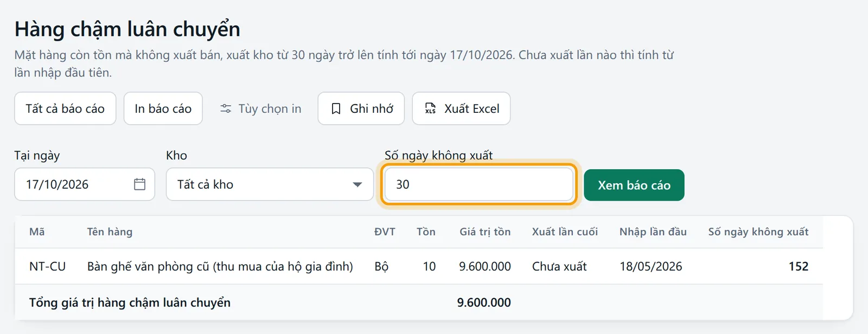Click the Xuất Excel label

click(472, 108)
